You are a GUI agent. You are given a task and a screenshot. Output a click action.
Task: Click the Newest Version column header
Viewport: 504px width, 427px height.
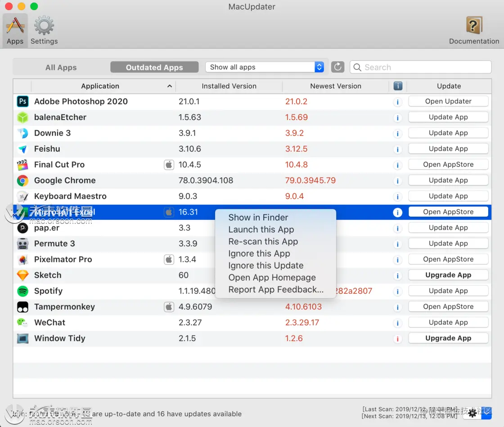pos(336,86)
